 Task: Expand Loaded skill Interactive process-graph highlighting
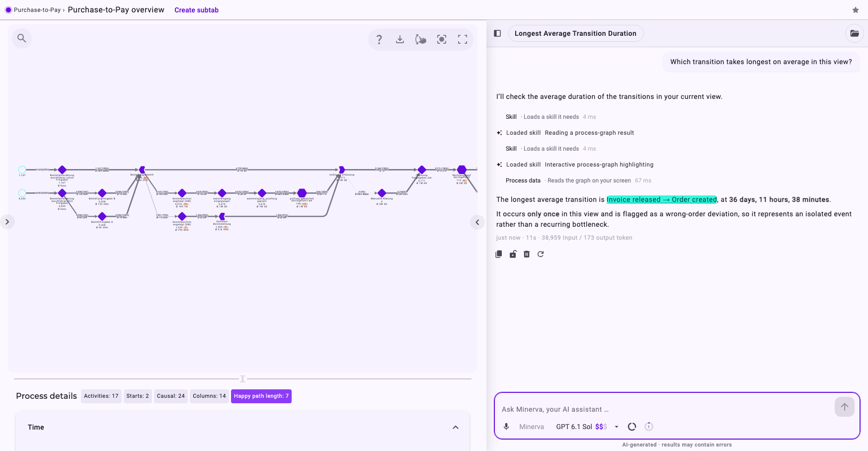tap(575, 165)
